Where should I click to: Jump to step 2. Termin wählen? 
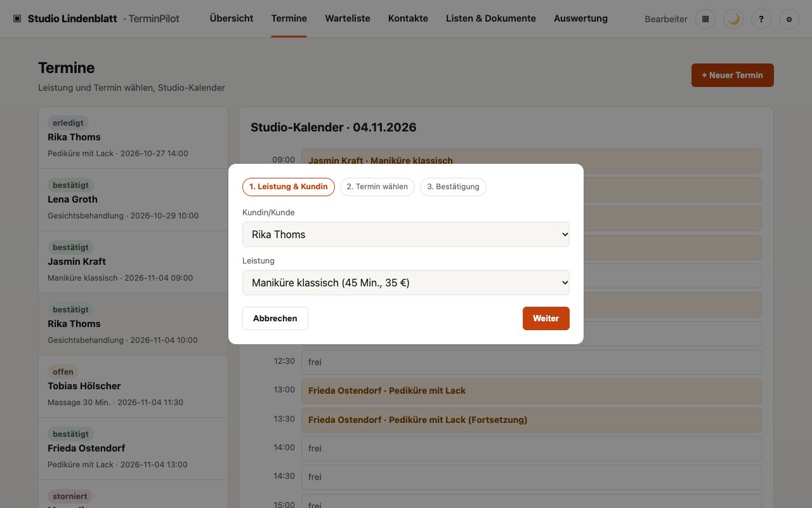[377, 187]
